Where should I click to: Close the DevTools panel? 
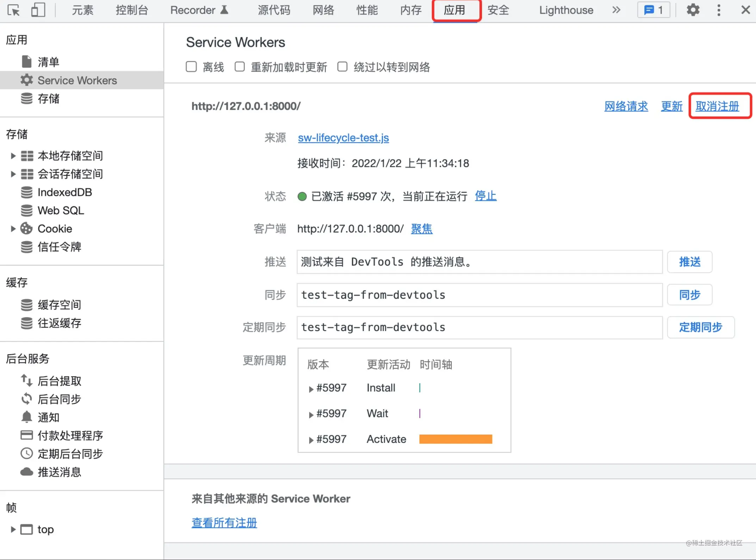point(745,10)
